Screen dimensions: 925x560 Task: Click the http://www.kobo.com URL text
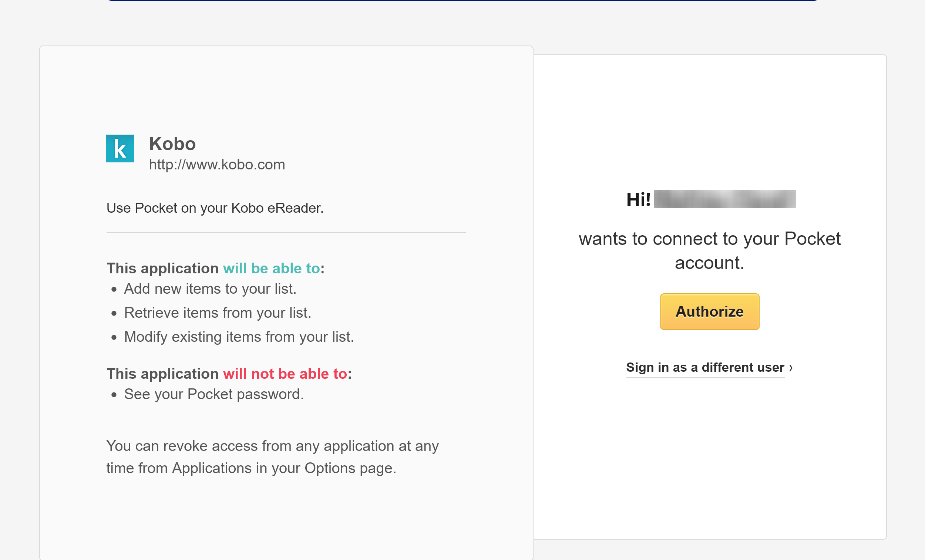[x=216, y=165]
